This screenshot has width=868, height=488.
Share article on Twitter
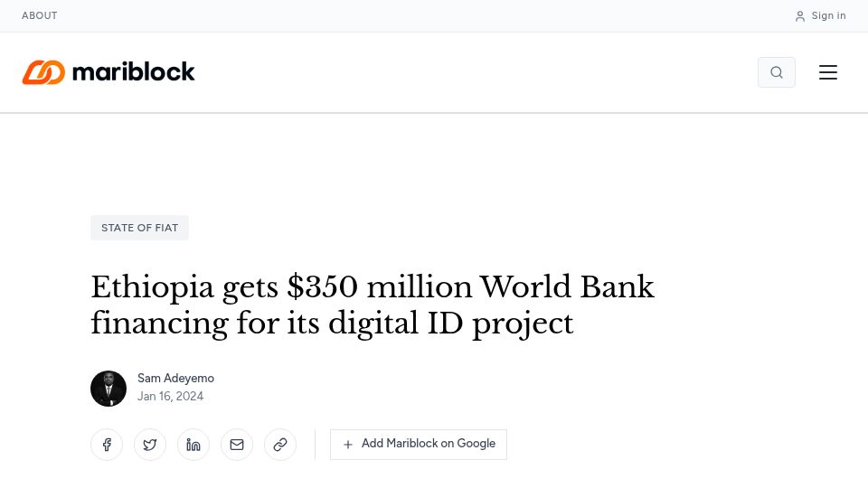[x=150, y=445]
